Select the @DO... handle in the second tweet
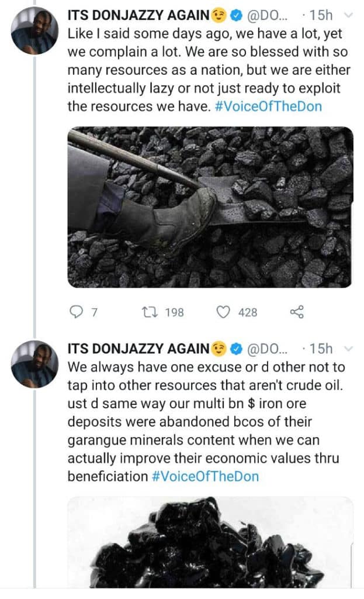Screen dimensions: 364x599 pyautogui.click(x=268, y=349)
